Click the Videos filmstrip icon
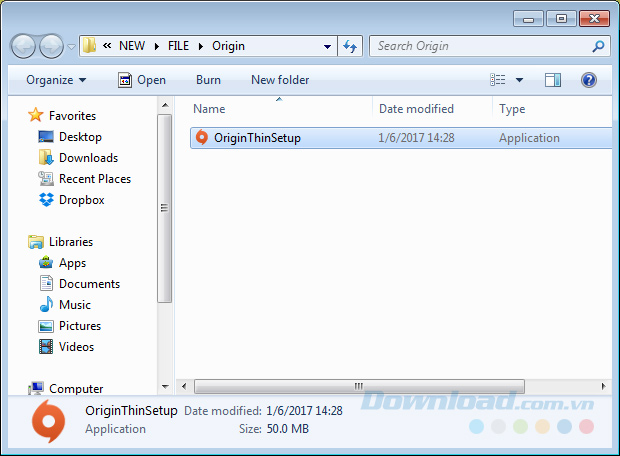The image size is (620, 456). 46,347
